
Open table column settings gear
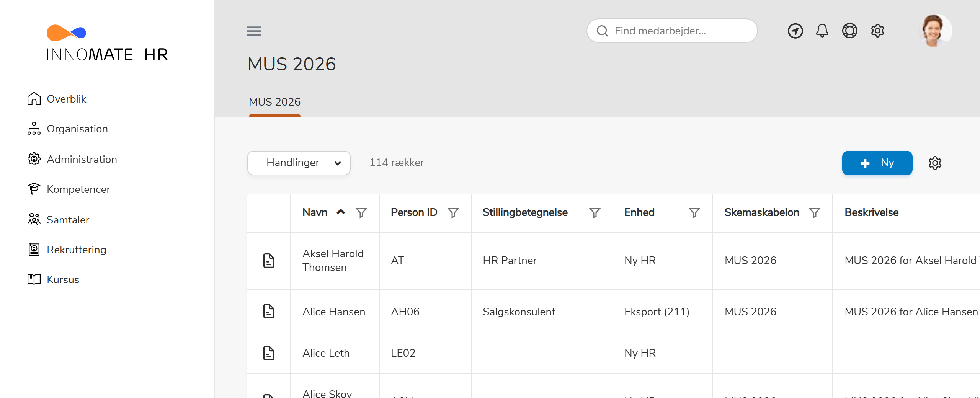tap(935, 163)
